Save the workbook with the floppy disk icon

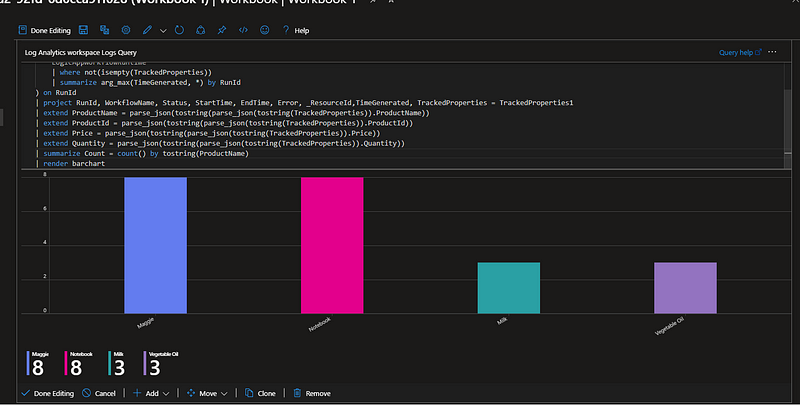click(x=83, y=30)
